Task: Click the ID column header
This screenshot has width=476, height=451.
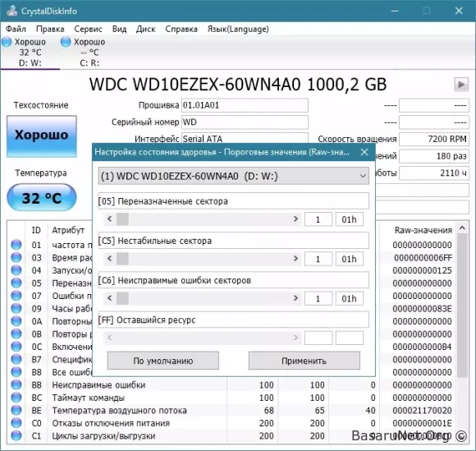Action: pyautogui.click(x=36, y=230)
